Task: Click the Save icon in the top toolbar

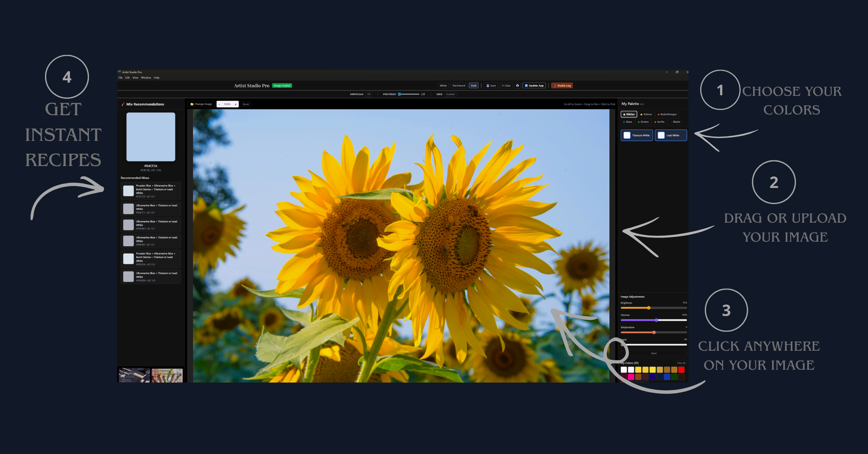Action: [x=488, y=86]
